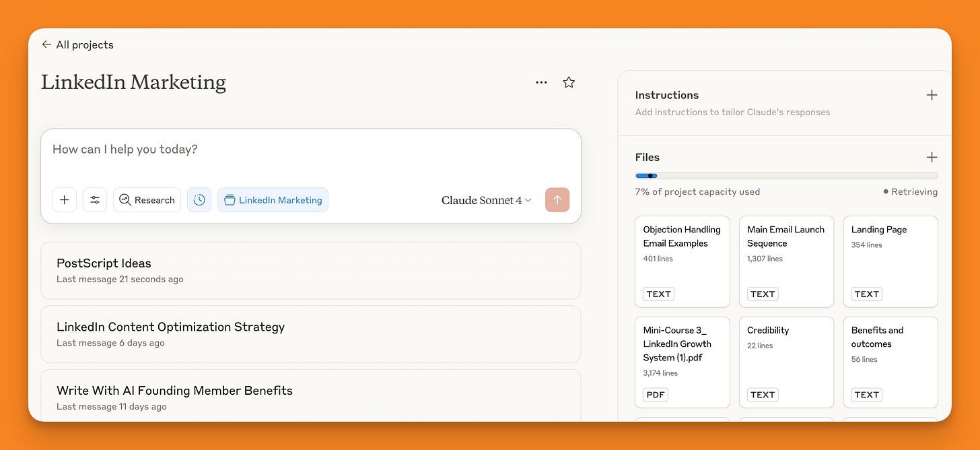The width and height of the screenshot is (980, 450).
Task: Open the PostScript Ideas conversation
Action: [311, 270]
